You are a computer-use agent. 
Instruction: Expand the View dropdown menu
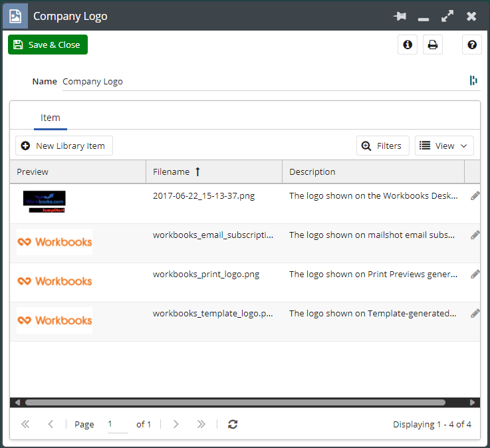click(x=444, y=146)
